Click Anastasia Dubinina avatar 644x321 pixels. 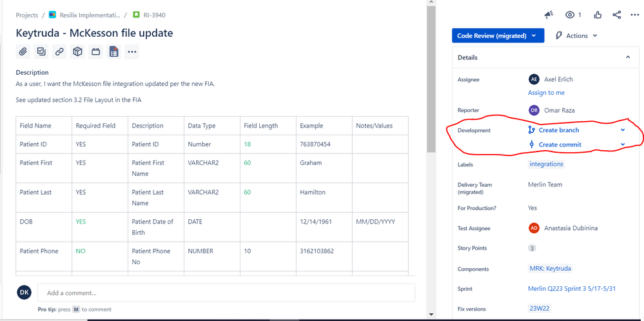[534, 228]
